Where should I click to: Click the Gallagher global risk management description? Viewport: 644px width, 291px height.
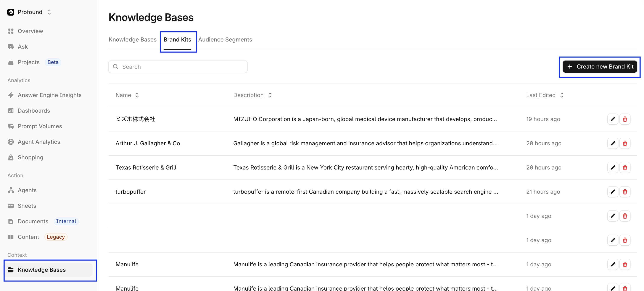[x=365, y=143]
